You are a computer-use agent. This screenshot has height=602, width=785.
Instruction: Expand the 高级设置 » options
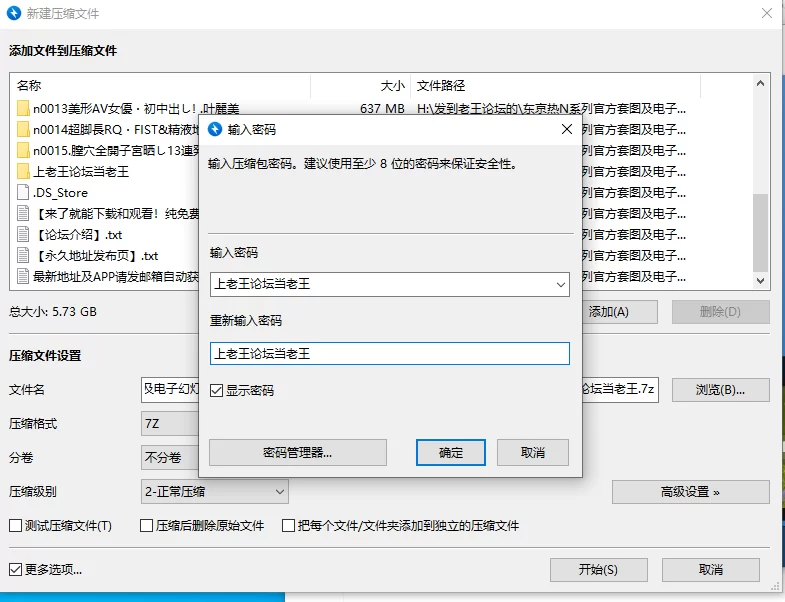click(x=690, y=492)
